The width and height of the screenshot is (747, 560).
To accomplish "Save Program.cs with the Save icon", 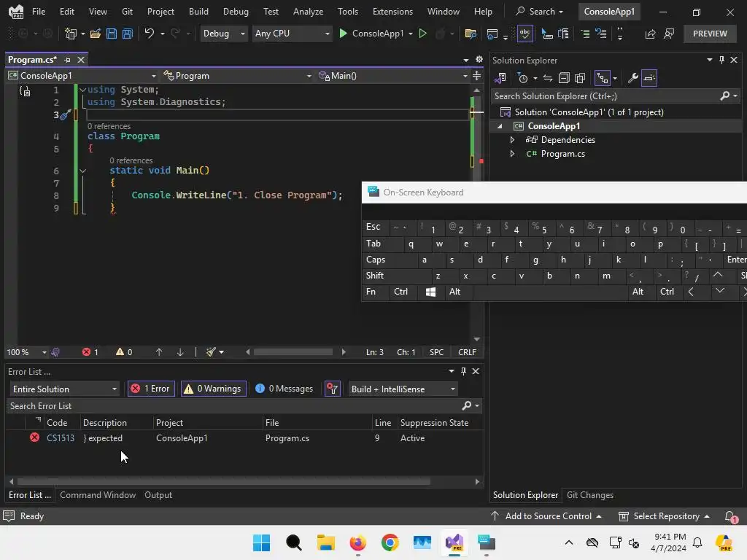I will point(112,34).
